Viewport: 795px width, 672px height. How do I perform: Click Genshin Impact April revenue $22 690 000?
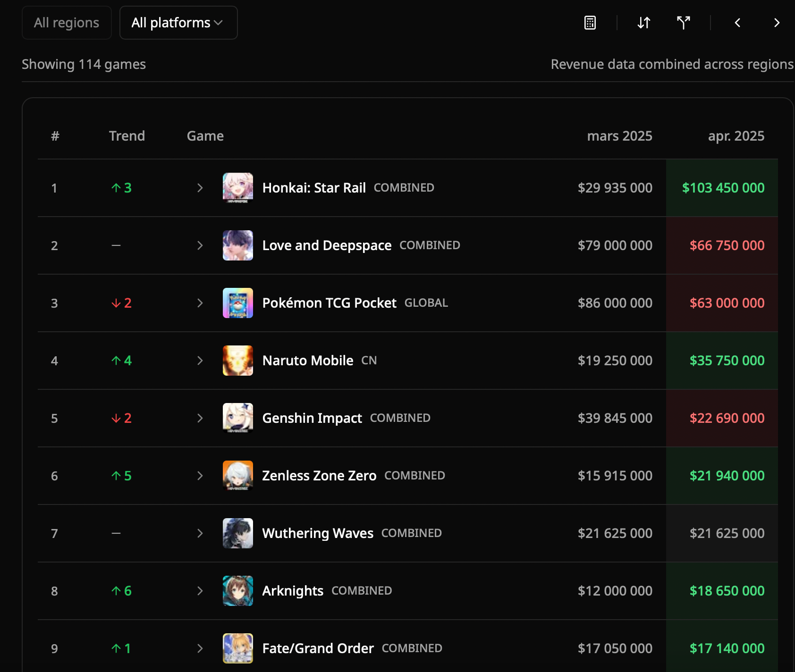727,418
